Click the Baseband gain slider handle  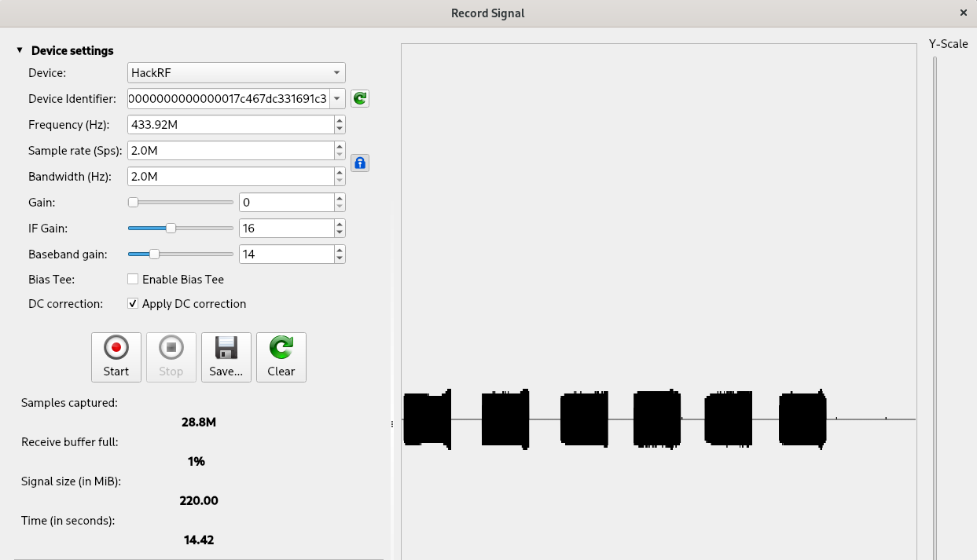[155, 254]
